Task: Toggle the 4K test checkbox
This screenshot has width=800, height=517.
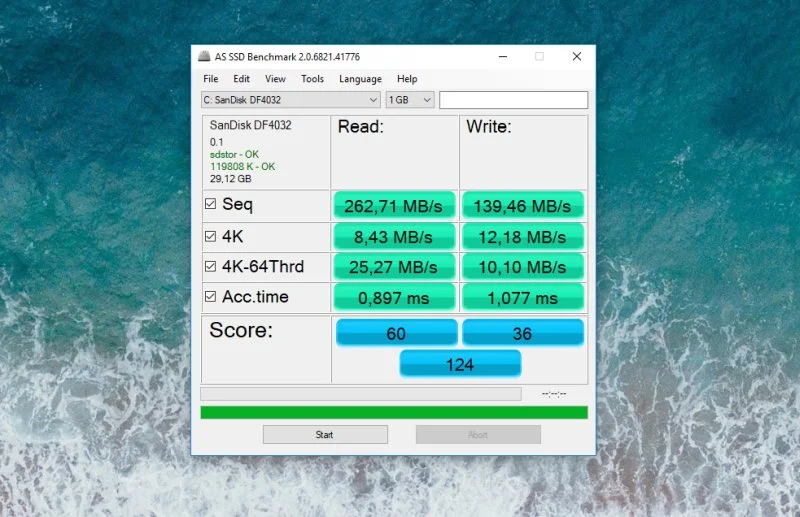Action: (x=210, y=236)
